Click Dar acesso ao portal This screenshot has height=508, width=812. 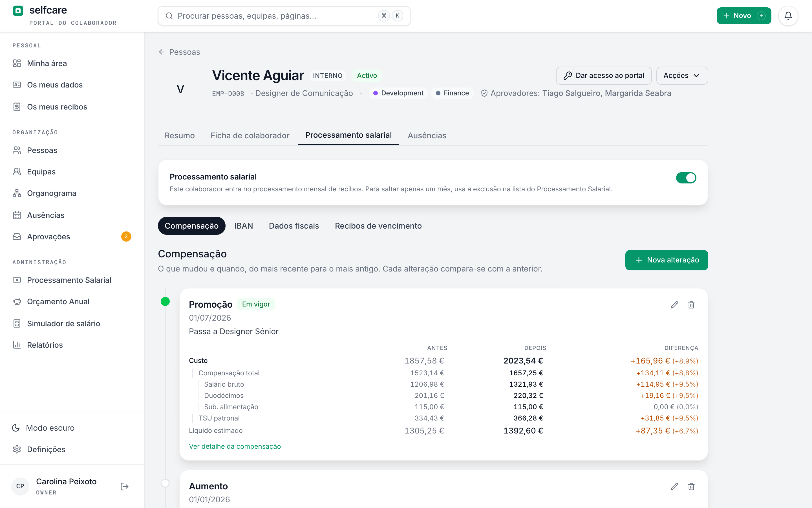click(603, 76)
